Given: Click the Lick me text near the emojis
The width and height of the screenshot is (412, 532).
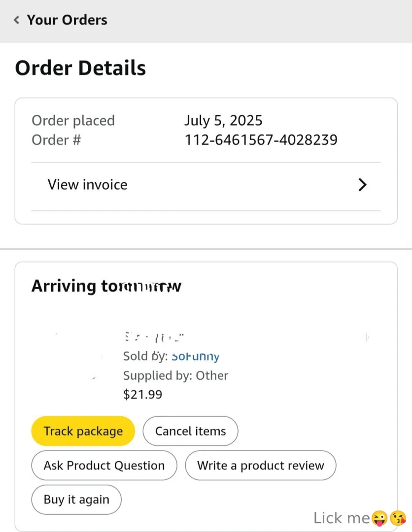Looking at the screenshot, I should [342, 518].
